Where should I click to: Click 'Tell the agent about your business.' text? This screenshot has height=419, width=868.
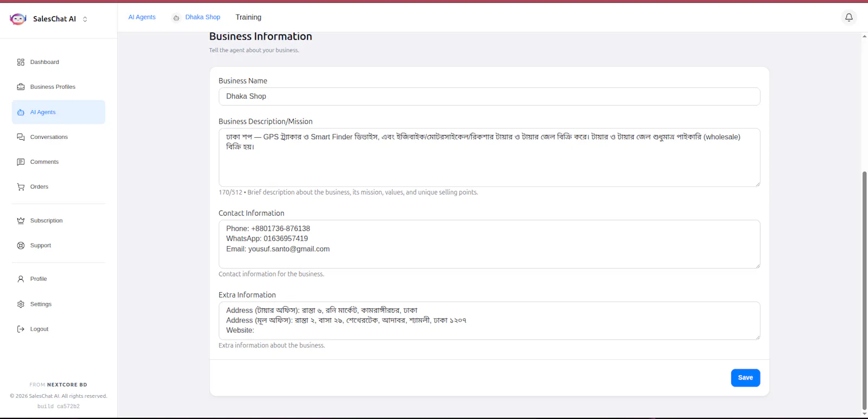tap(254, 50)
